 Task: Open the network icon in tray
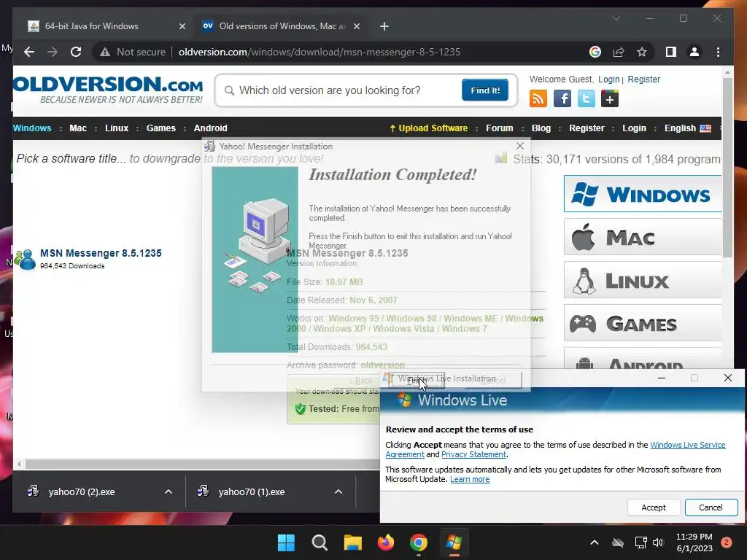pos(640,542)
